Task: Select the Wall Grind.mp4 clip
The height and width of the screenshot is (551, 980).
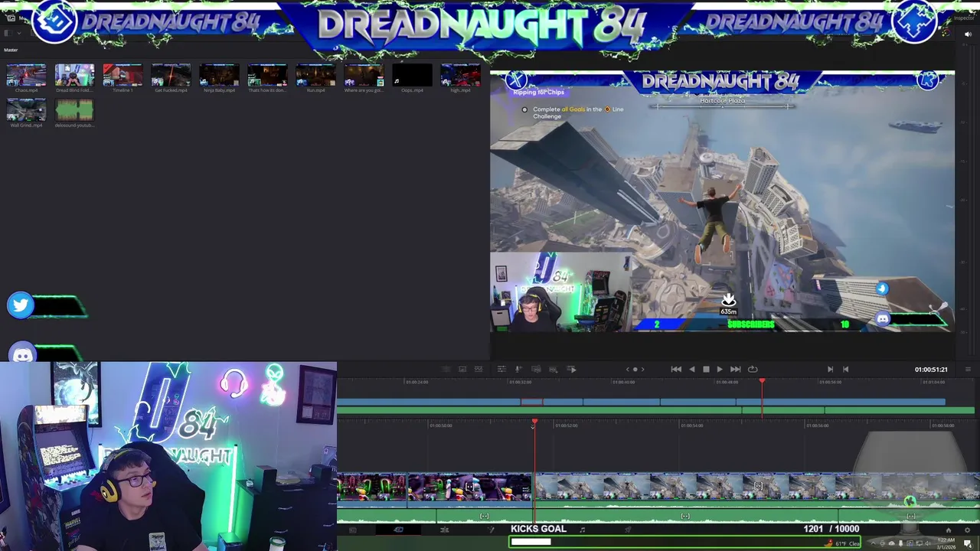Action: 26,110
